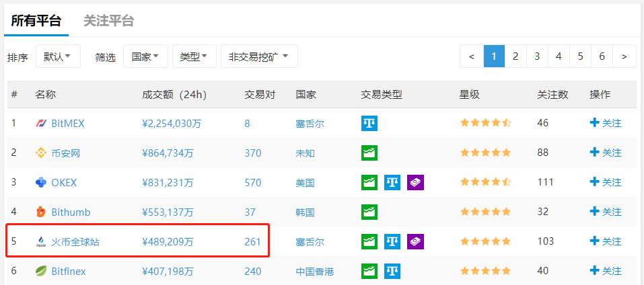
Task: Follow 火币全球站 with + 关注
Action: point(606,241)
